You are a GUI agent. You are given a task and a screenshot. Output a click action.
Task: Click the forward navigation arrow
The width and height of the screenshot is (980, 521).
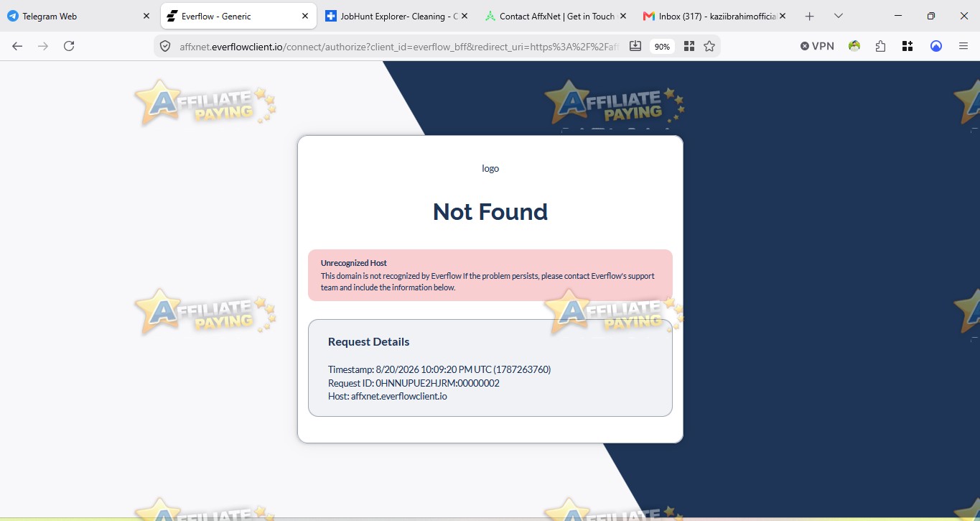click(x=43, y=46)
